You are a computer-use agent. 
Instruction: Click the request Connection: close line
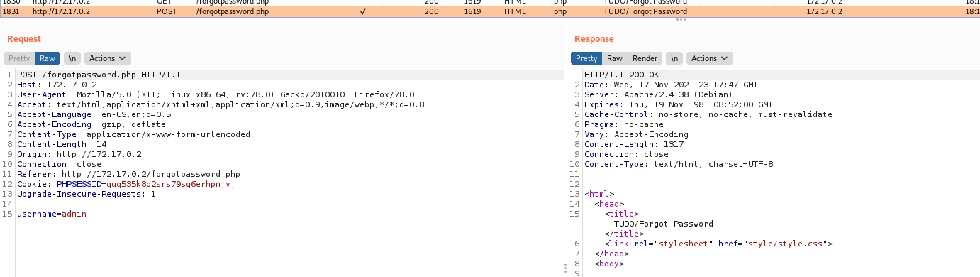click(59, 164)
